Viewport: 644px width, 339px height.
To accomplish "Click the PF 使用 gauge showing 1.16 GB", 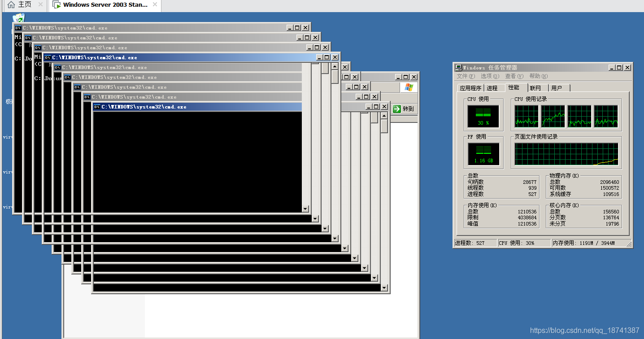I will 483,154.
